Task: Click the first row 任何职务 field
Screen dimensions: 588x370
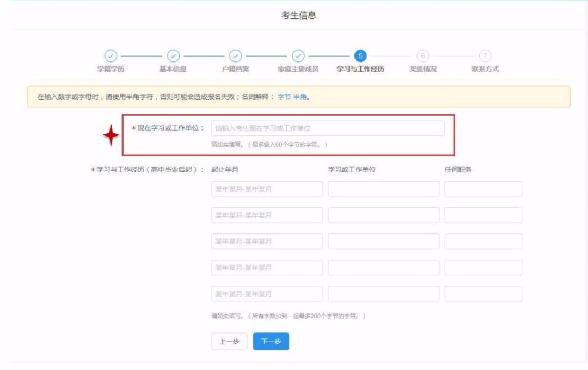Action: coord(483,189)
